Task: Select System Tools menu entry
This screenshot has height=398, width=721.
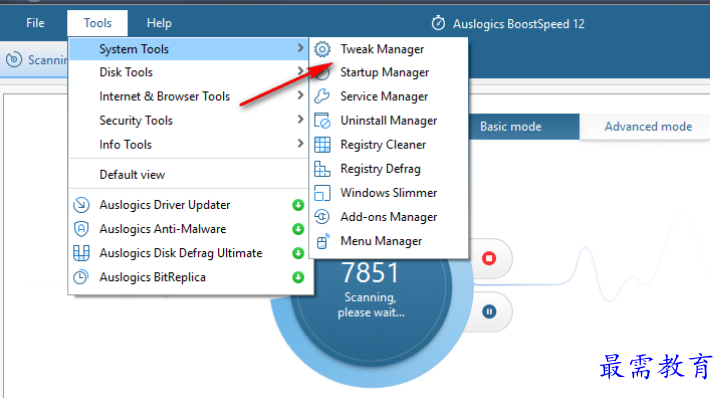Action: (x=189, y=49)
